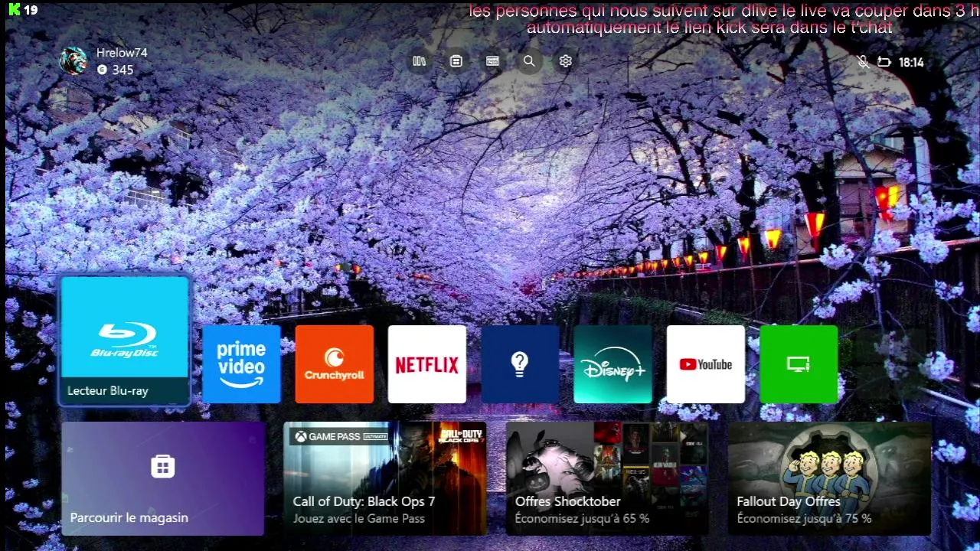Launch the Disney+ app tile
Screen dimensions: 980x551
coord(612,364)
